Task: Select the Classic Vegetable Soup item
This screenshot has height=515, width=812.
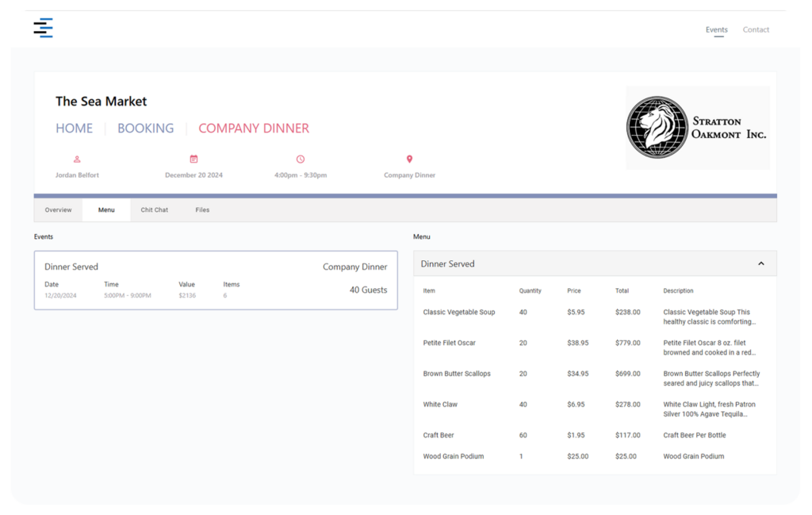Action: coord(459,312)
